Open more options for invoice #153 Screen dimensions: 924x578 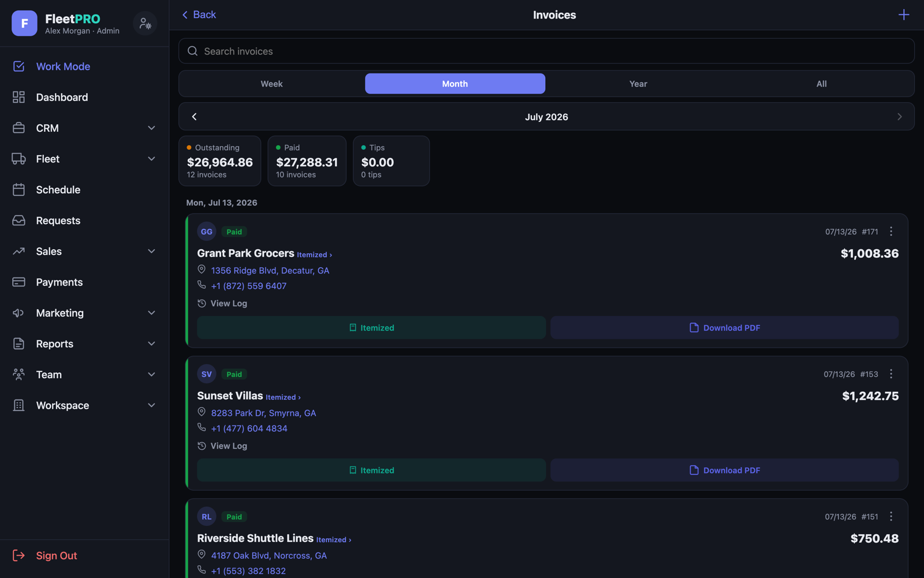[891, 374]
